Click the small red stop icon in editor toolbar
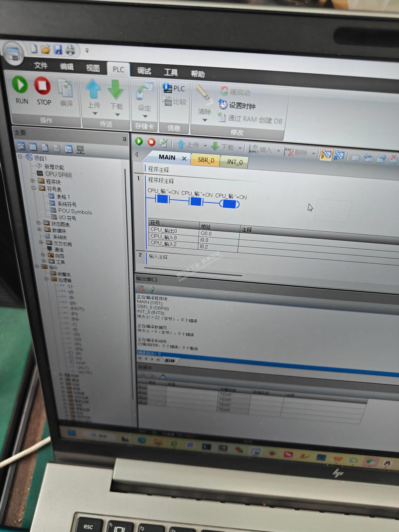 tap(151, 142)
